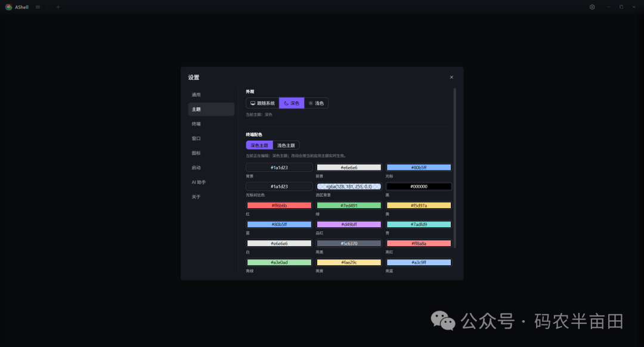644x347 pixels.
Task: Edit the 品红 color #d49bff
Action: pyautogui.click(x=349, y=224)
